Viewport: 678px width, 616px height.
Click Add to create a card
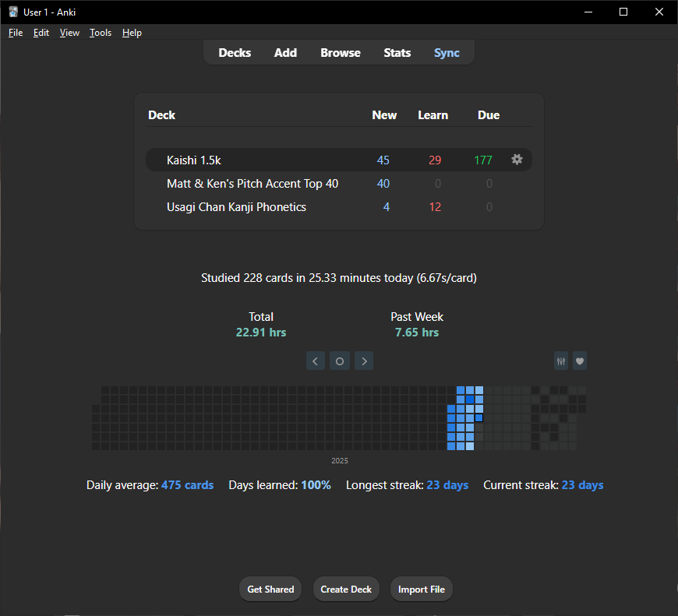(285, 53)
